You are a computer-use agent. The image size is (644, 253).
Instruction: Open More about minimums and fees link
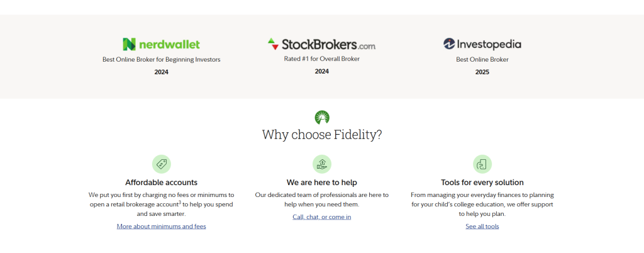point(162,227)
